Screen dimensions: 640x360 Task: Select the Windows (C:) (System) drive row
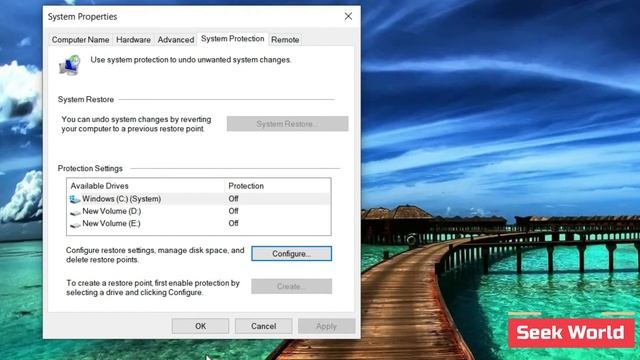click(199, 199)
